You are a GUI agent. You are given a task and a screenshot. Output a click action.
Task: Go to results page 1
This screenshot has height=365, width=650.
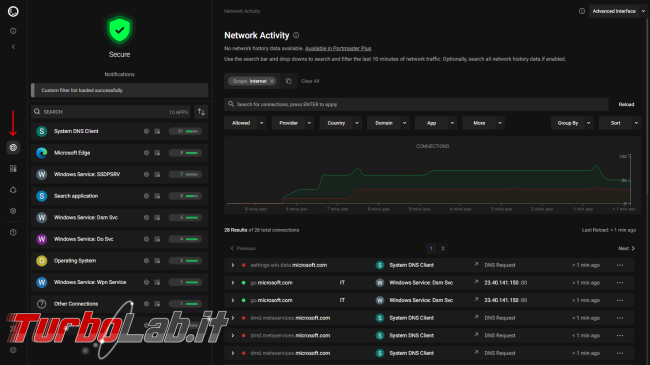tap(431, 248)
